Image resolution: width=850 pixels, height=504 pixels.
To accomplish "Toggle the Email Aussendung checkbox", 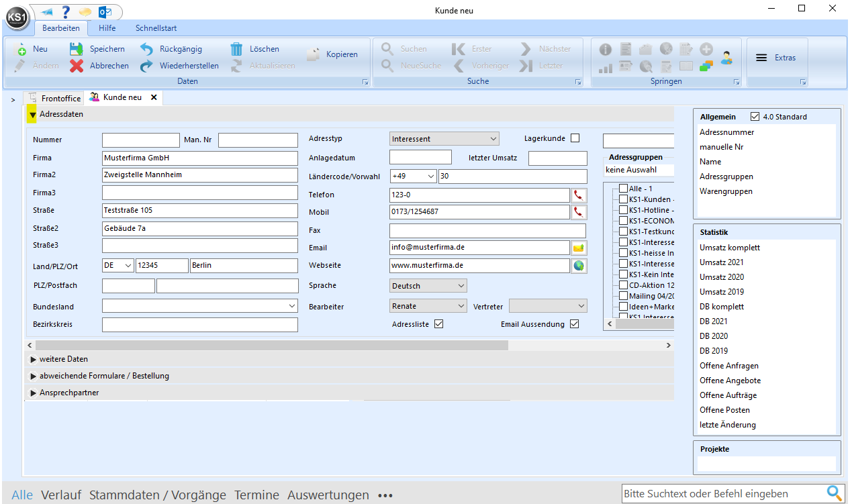I will click(x=574, y=324).
